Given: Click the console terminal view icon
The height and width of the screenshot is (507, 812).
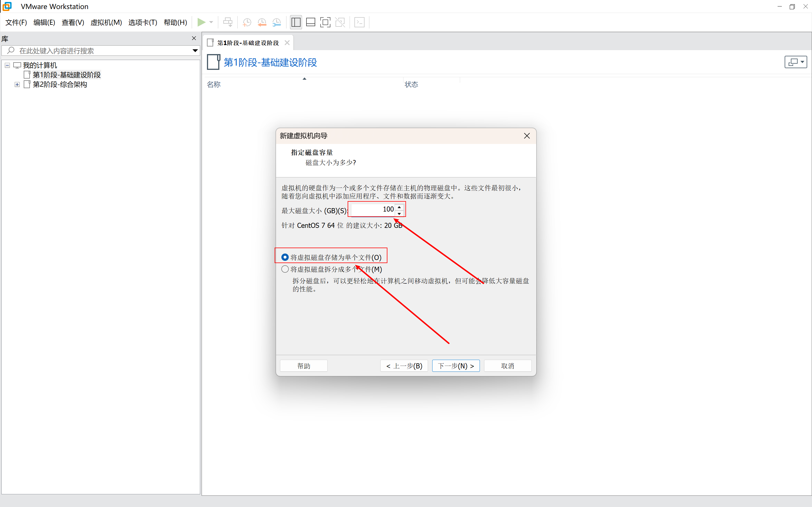Looking at the screenshot, I should click(359, 23).
